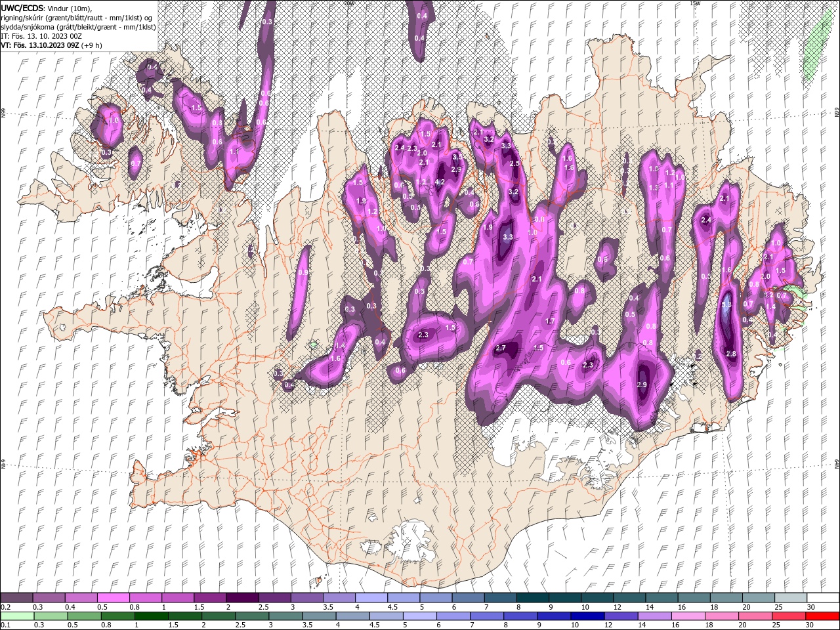Viewport: 840px width, 630px height.
Task: Click the 4.2 precipitation value on the map
Action: [x=440, y=182]
